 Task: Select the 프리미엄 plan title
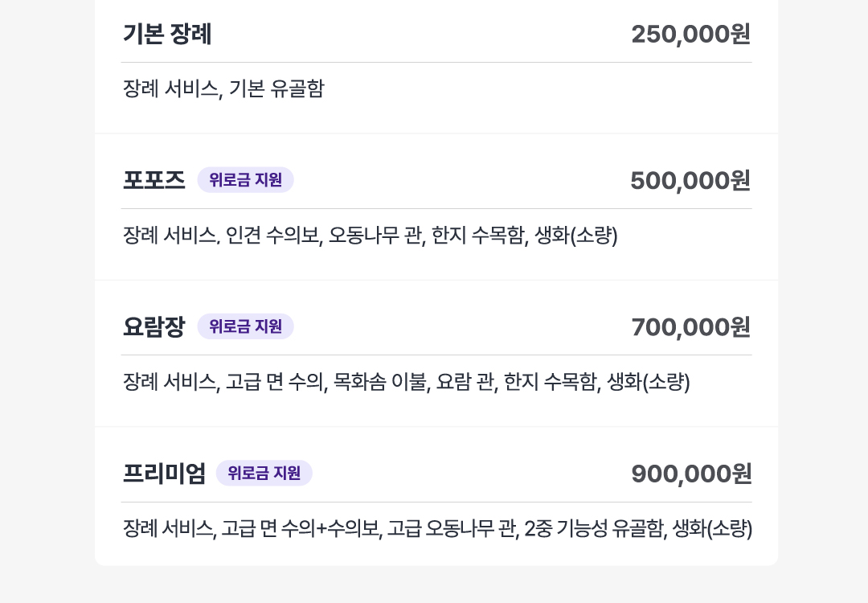pyautogui.click(x=164, y=474)
